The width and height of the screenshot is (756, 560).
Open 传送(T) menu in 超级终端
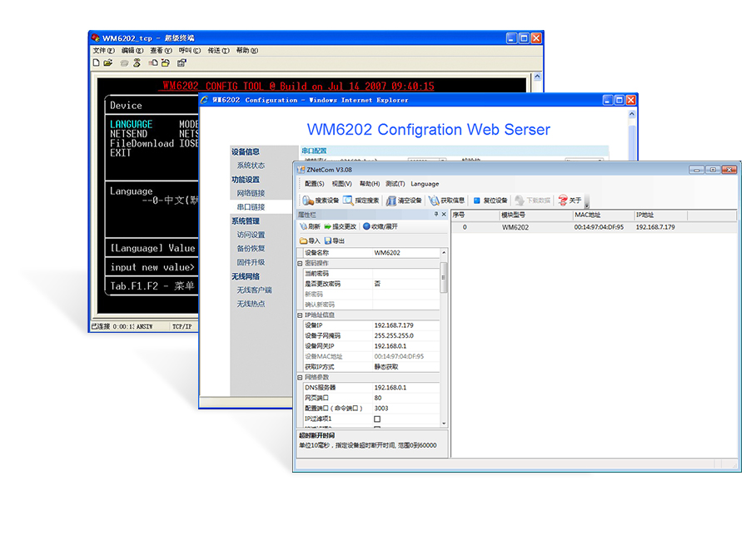[218, 51]
